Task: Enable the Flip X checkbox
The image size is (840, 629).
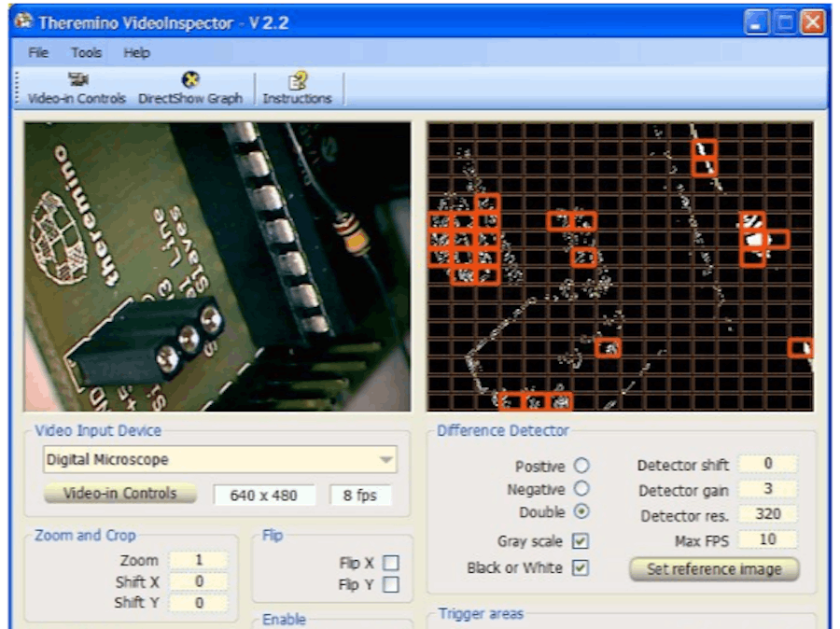Action: (x=391, y=563)
